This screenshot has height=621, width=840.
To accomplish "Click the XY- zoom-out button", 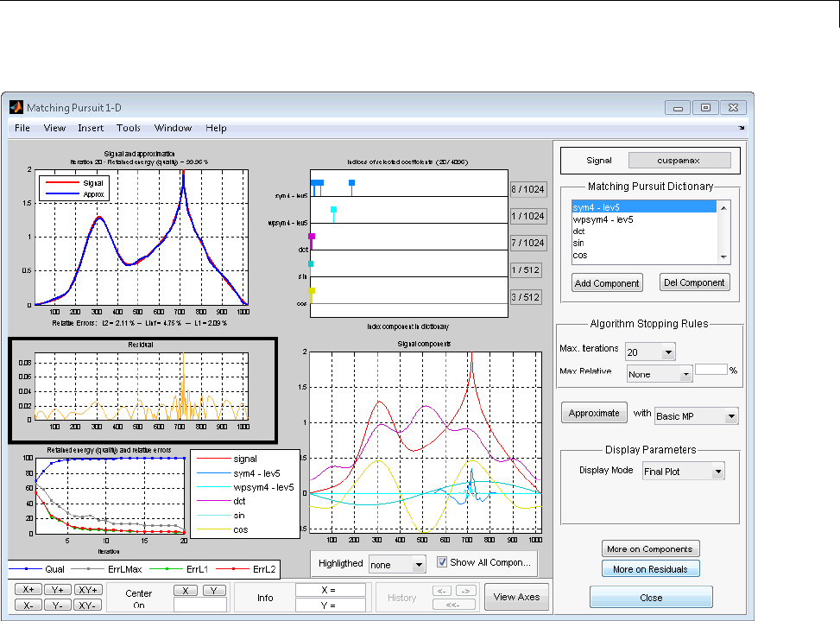I will click(87, 605).
